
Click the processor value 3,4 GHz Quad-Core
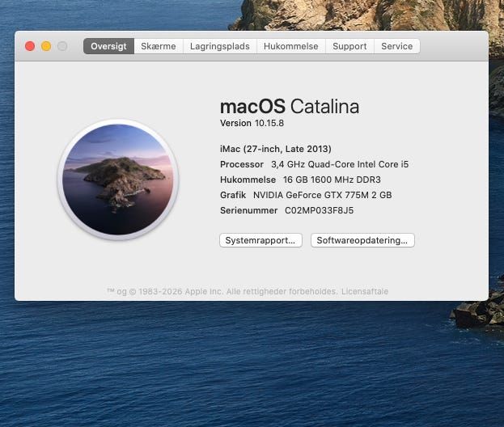tap(340, 164)
